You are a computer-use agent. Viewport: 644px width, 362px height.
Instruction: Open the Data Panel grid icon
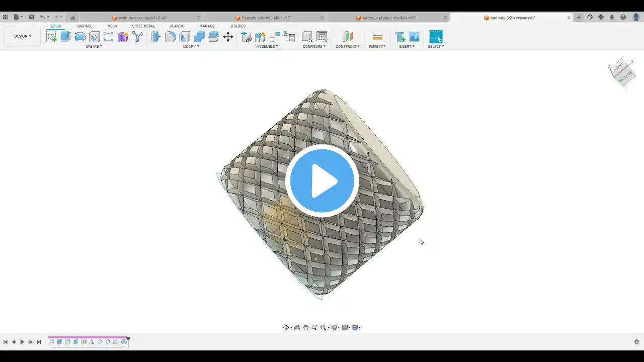coord(6,17)
